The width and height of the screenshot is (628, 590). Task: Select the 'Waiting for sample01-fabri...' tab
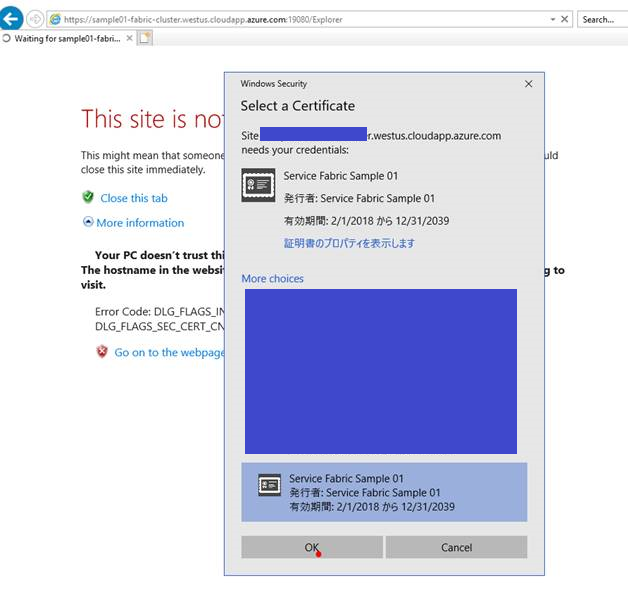click(67, 38)
